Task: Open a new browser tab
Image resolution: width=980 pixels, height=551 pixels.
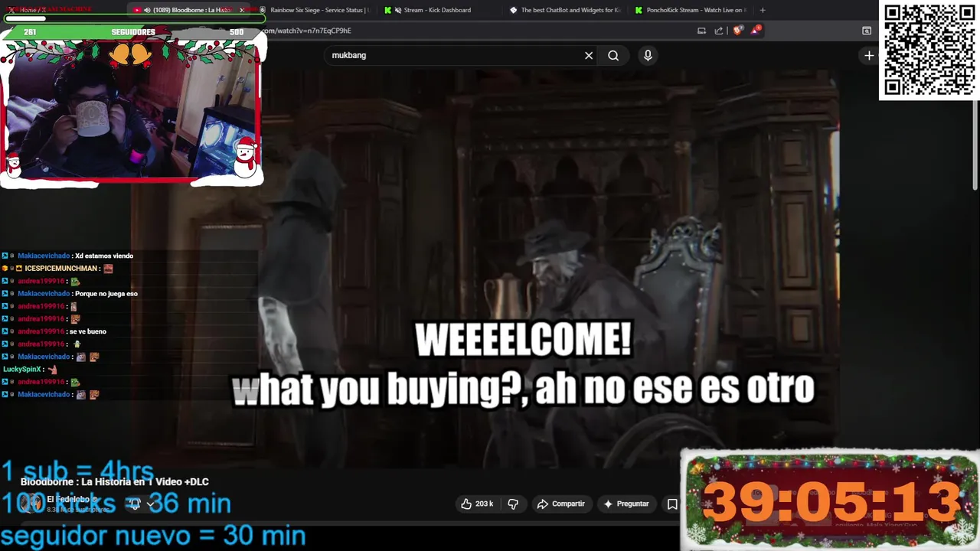Action: click(x=762, y=10)
